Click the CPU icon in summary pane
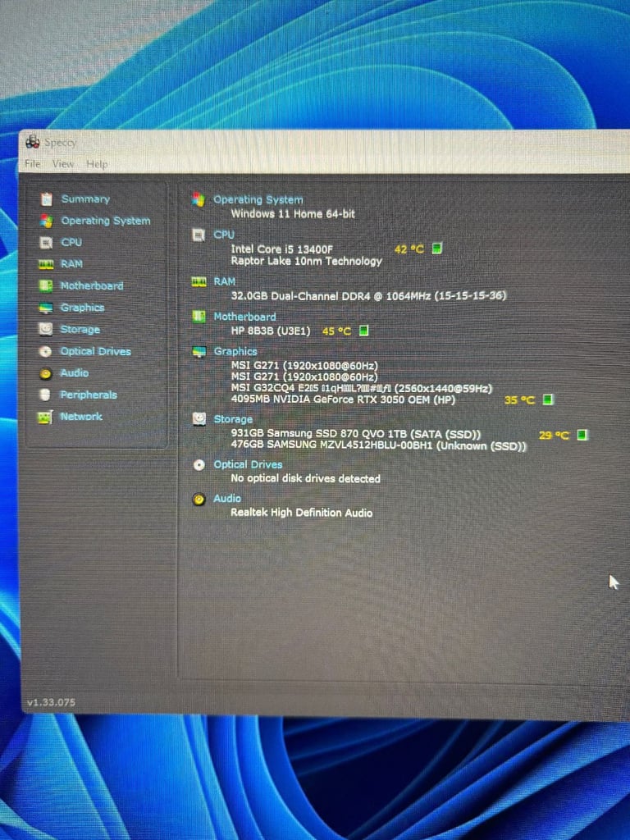The height and width of the screenshot is (840, 630). click(199, 235)
